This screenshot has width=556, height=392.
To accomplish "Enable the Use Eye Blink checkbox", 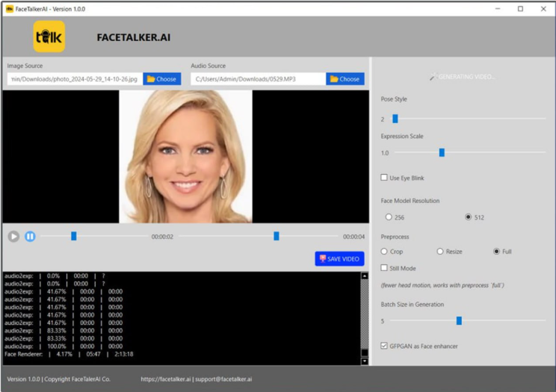I will 384,178.
